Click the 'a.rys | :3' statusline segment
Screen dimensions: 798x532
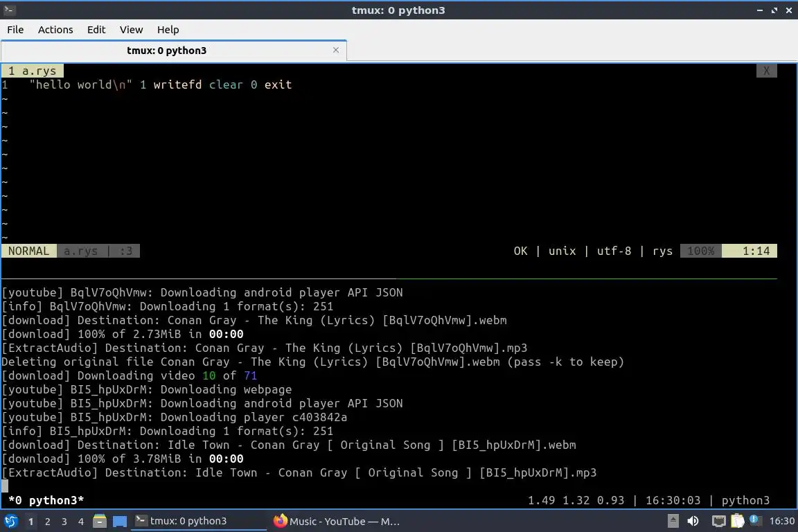point(98,251)
